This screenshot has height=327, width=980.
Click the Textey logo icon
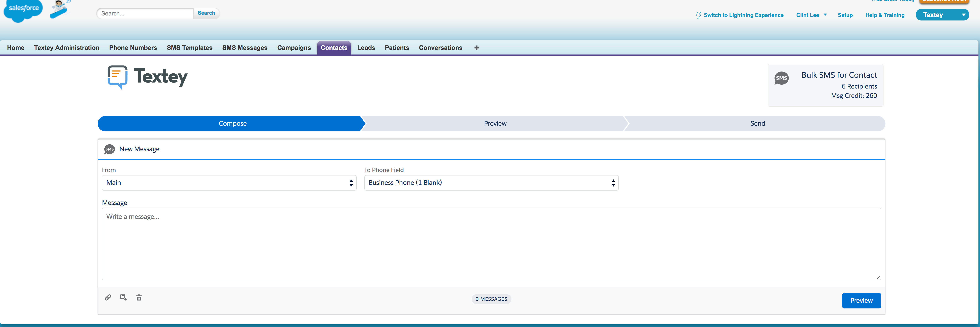[x=117, y=77]
